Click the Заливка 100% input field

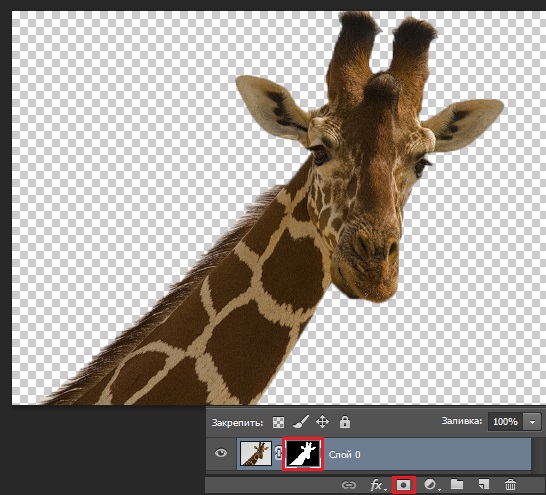tap(505, 422)
